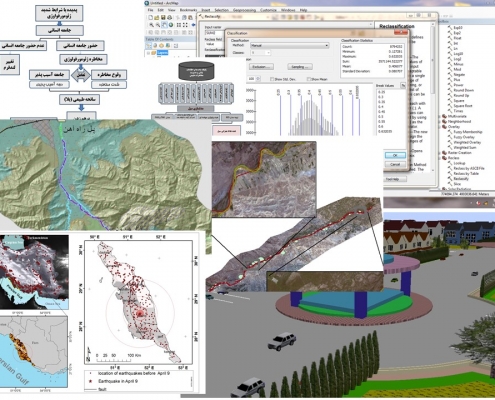Click the Full Extent globe icon
This screenshot has height=400, width=495.
coord(171,25)
